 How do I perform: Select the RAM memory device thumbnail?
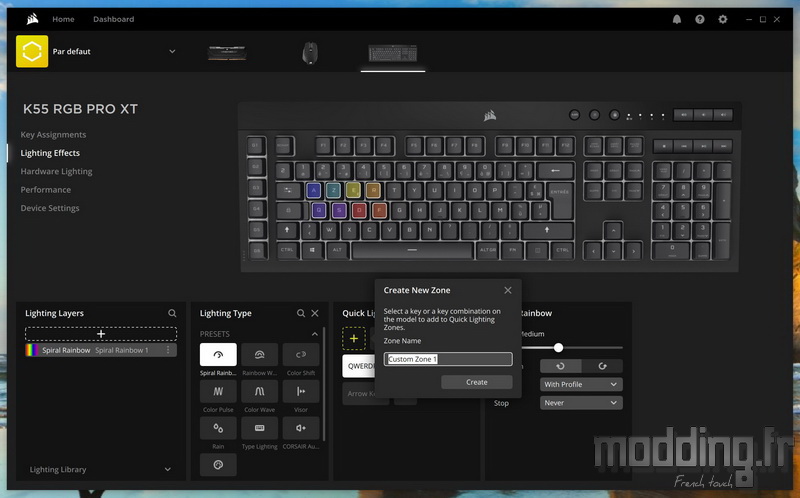point(227,53)
